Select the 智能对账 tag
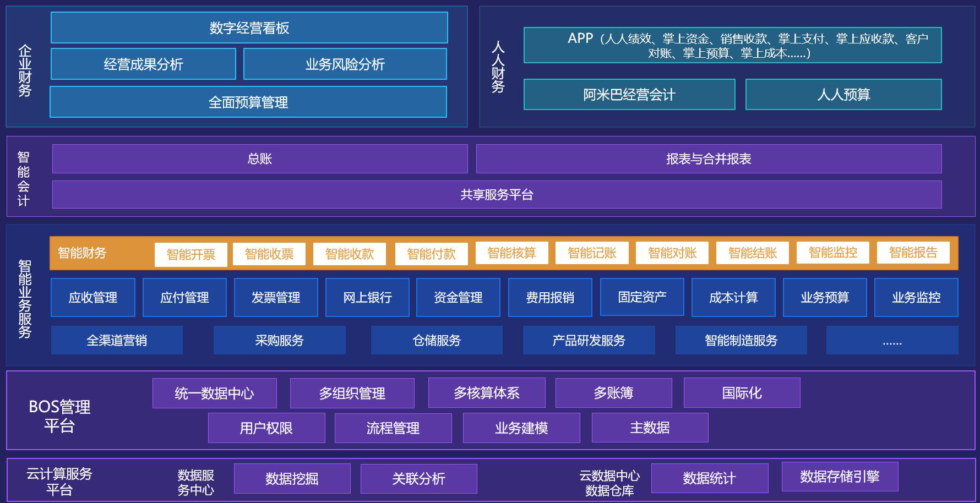Screen dimensions: 980x503 pyautogui.click(x=672, y=253)
